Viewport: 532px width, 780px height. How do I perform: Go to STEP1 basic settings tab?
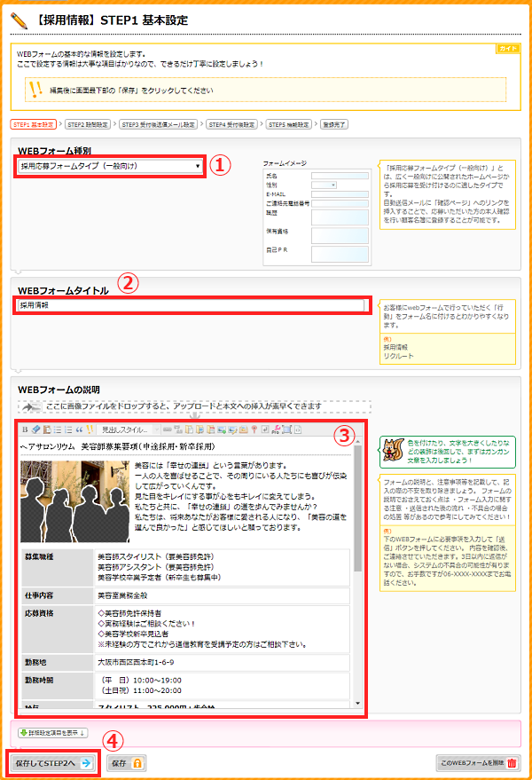click(x=34, y=124)
